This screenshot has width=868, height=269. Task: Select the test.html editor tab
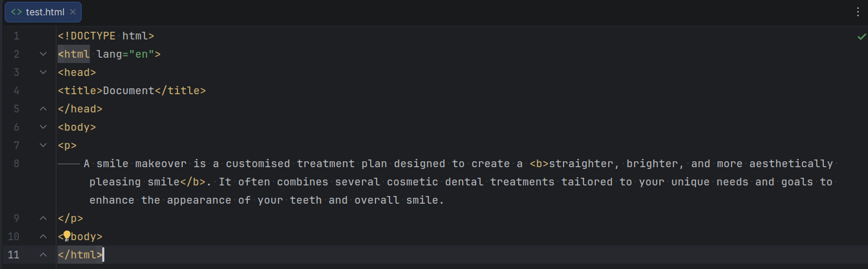43,12
